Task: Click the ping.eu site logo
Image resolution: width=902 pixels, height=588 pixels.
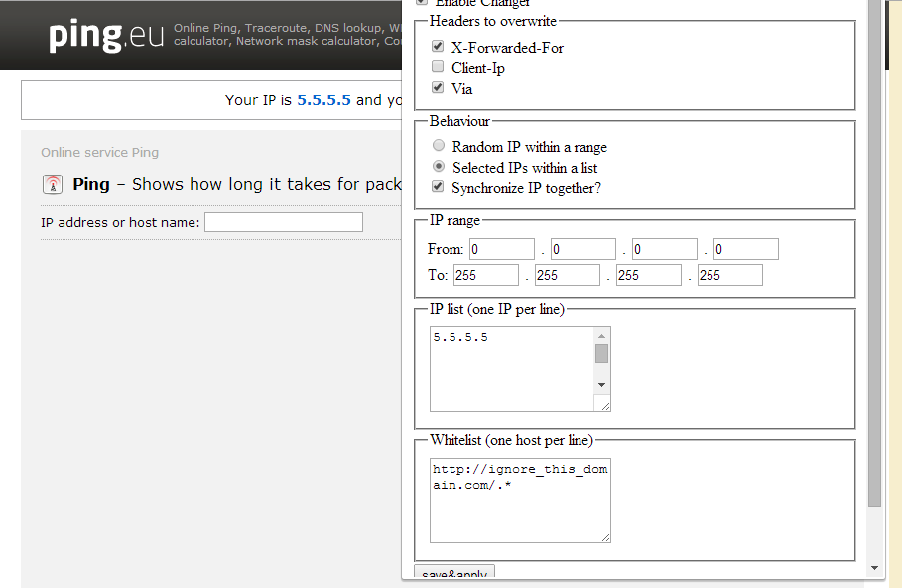Action: pos(106,35)
